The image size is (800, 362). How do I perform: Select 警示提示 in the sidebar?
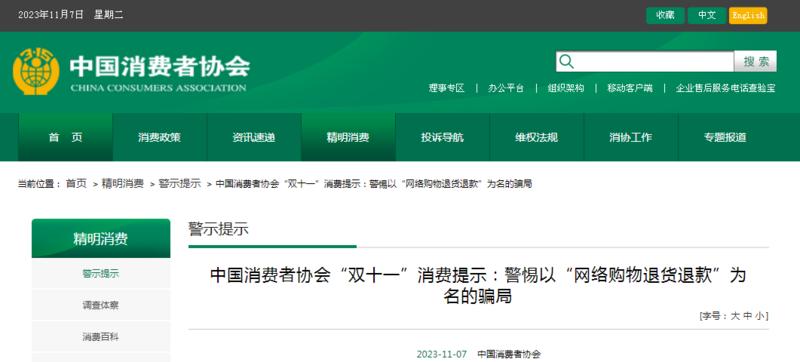pos(101,274)
